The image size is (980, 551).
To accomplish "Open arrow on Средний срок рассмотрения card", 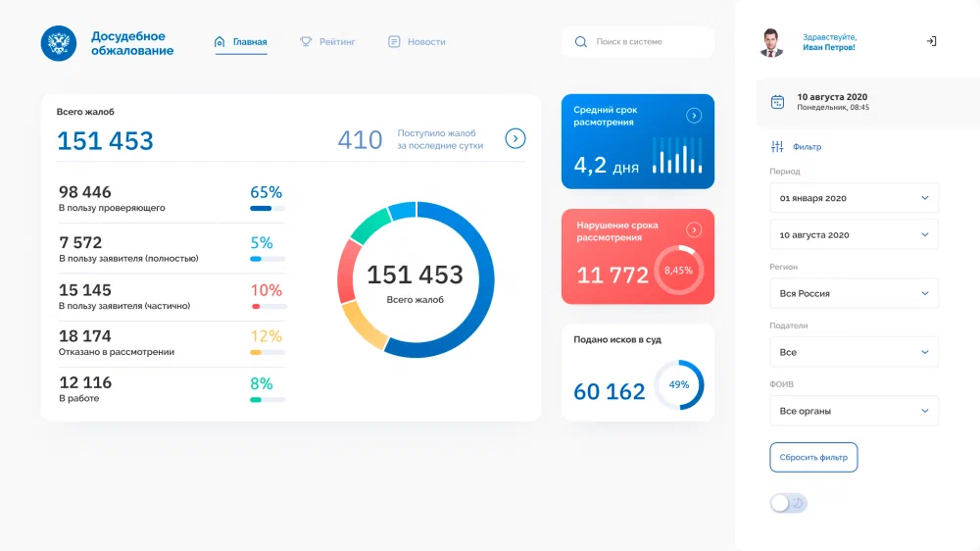I will 694,116.
